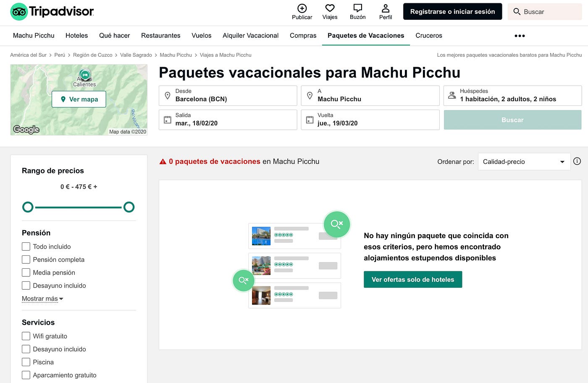Open the Cruceros tab
The height and width of the screenshot is (383, 588).
tap(429, 36)
